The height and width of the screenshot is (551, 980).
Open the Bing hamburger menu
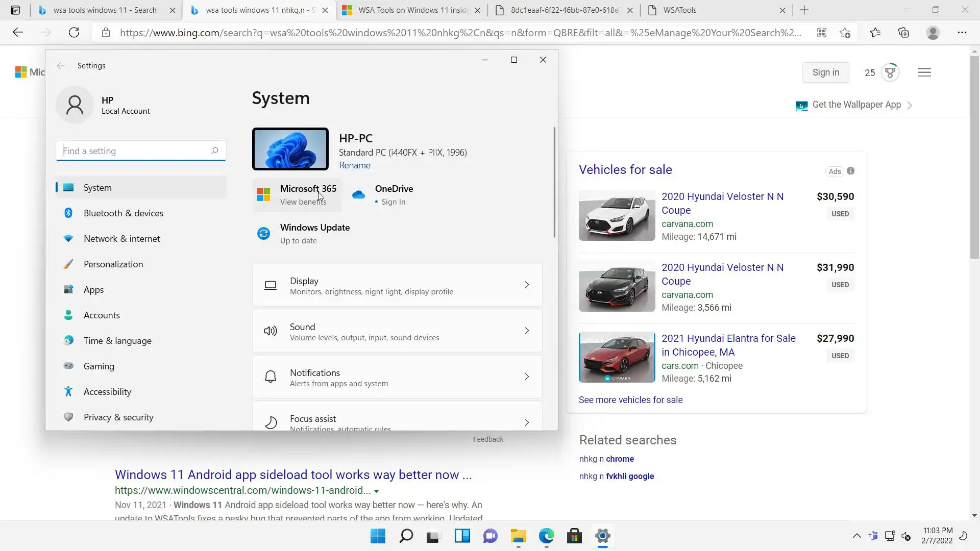(x=924, y=72)
